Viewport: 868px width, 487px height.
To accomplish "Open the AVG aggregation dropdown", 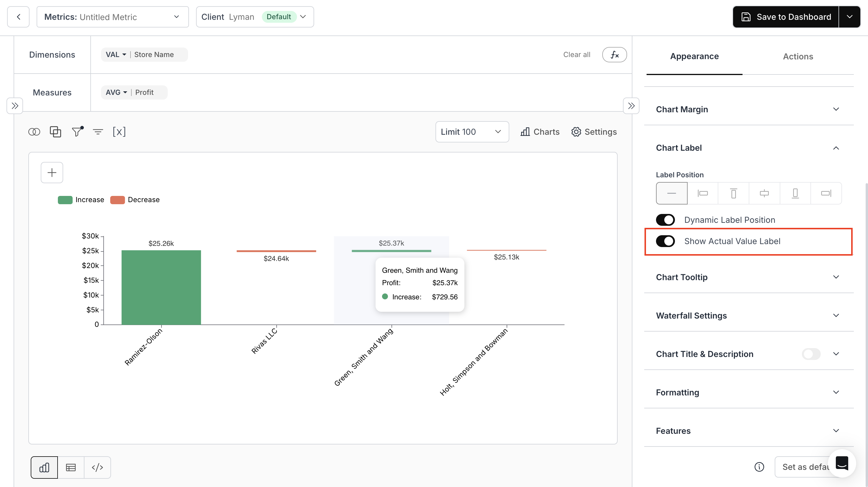I will point(116,92).
